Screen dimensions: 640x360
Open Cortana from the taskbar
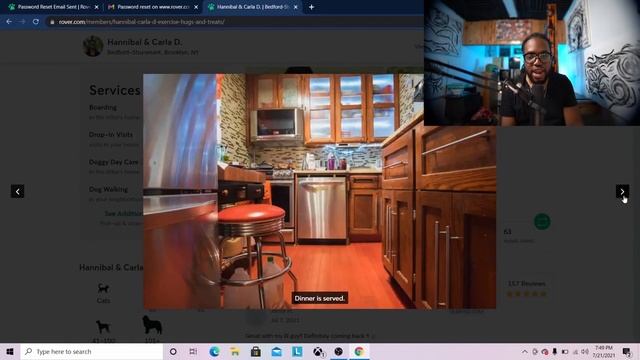[x=173, y=351]
